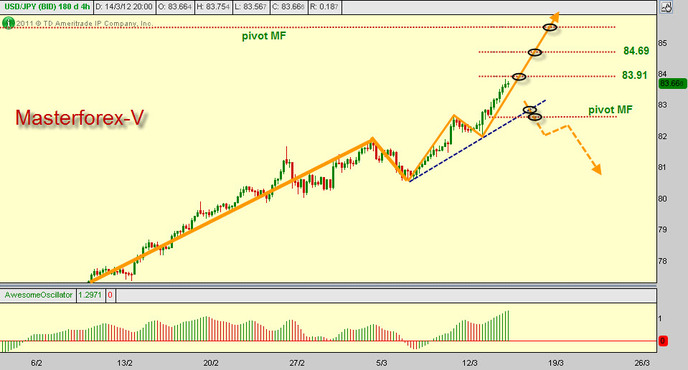
Task: Click the date field D: 14/3/12 20:00
Action: pyautogui.click(x=124, y=7)
